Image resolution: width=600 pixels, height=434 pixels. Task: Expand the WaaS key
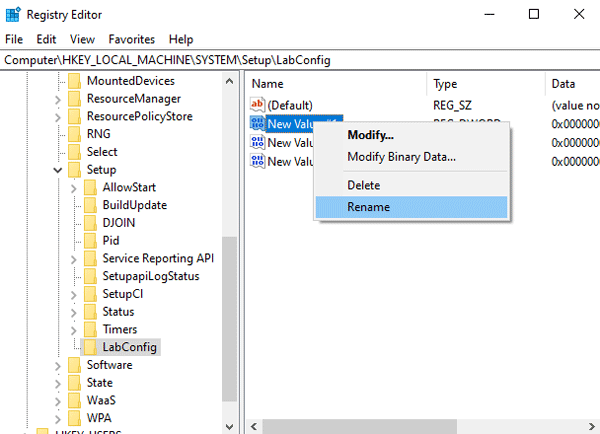(x=57, y=401)
